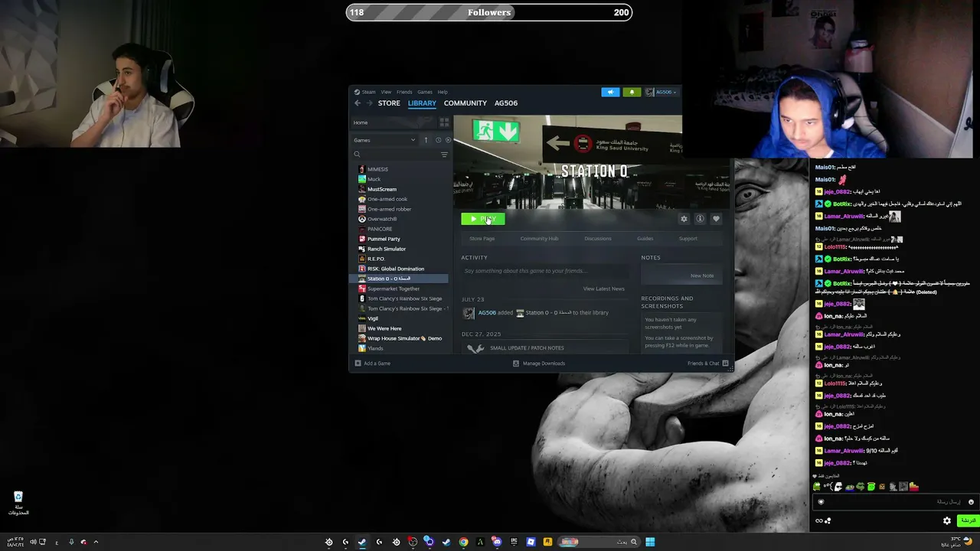Add Station 0 to favorites with heart icon
Viewport: 980px width, 551px height.
pyautogui.click(x=716, y=219)
